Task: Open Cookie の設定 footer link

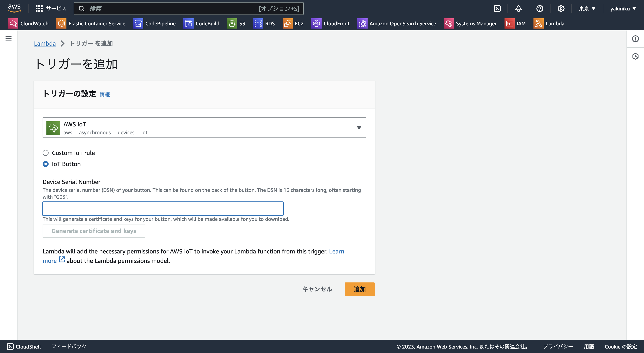Action: coord(621,346)
